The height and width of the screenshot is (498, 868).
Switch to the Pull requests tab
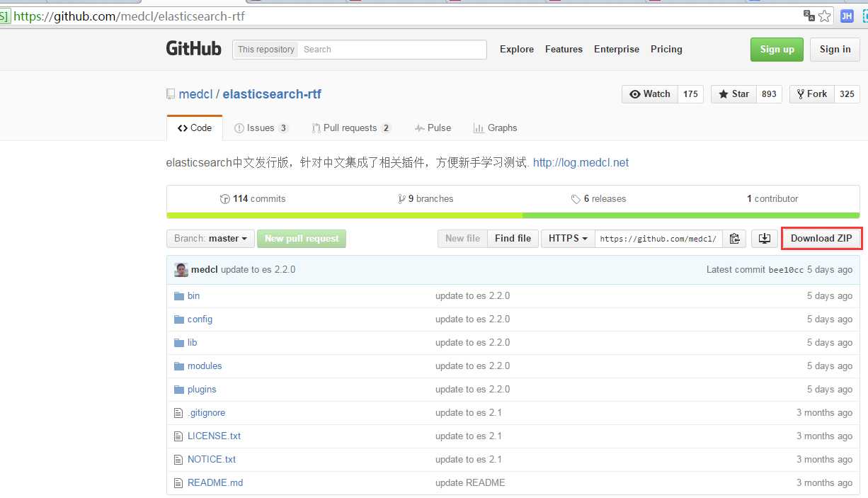click(x=351, y=128)
